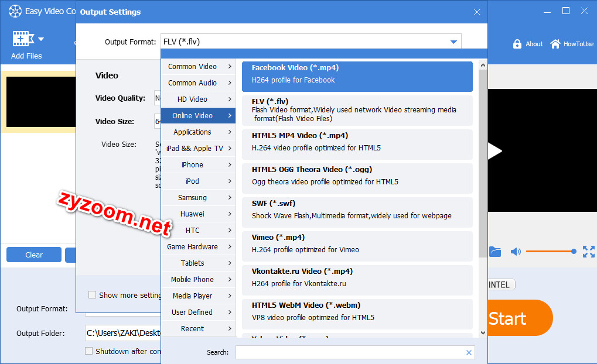This screenshot has width=597, height=364.
Task: Choose HTML5 OGG Theora Video (*.ogg)
Action: click(x=357, y=178)
